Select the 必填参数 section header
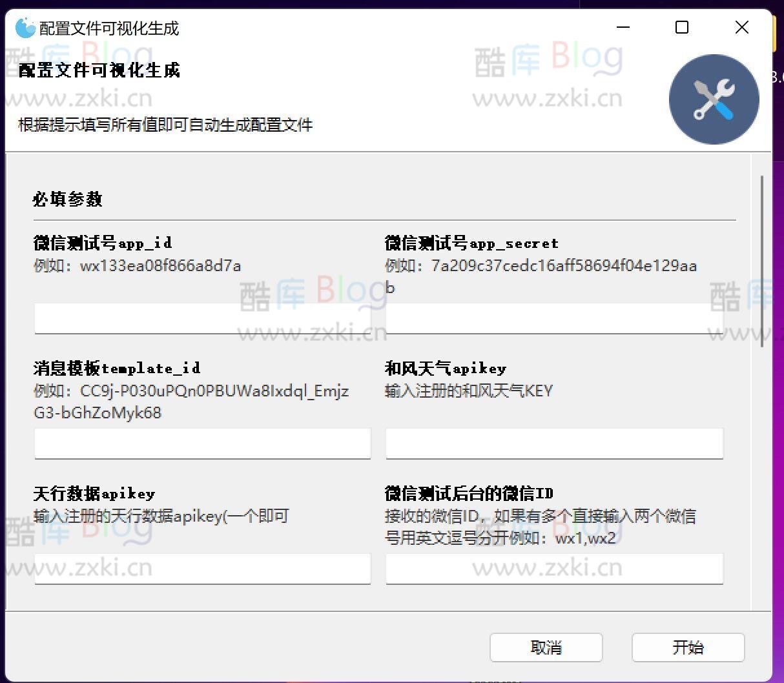The width and height of the screenshot is (784, 683). pos(67,199)
